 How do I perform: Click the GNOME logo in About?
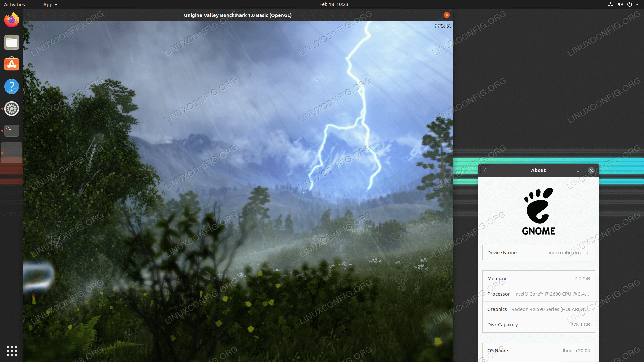(538, 212)
